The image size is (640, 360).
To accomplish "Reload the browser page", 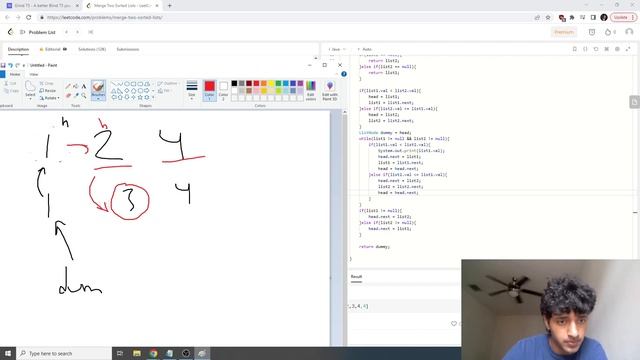I will point(29,18).
